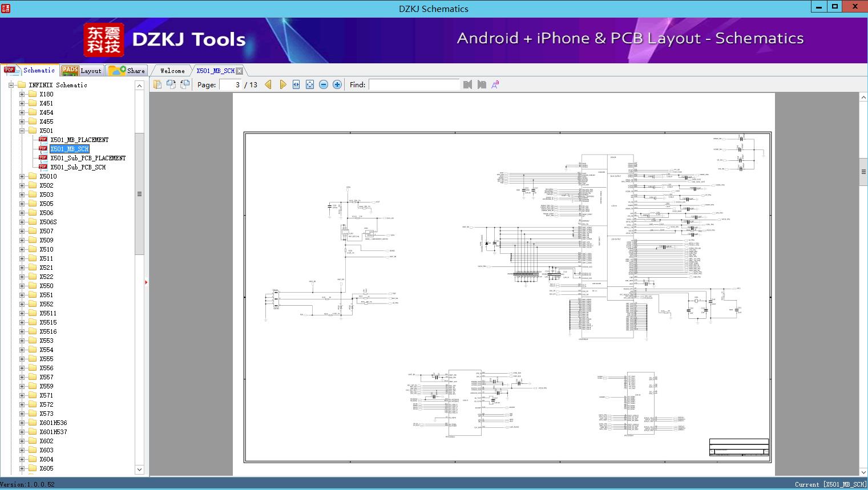Click the Find text field
The height and width of the screenshot is (490, 868).
click(x=414, y=84)
